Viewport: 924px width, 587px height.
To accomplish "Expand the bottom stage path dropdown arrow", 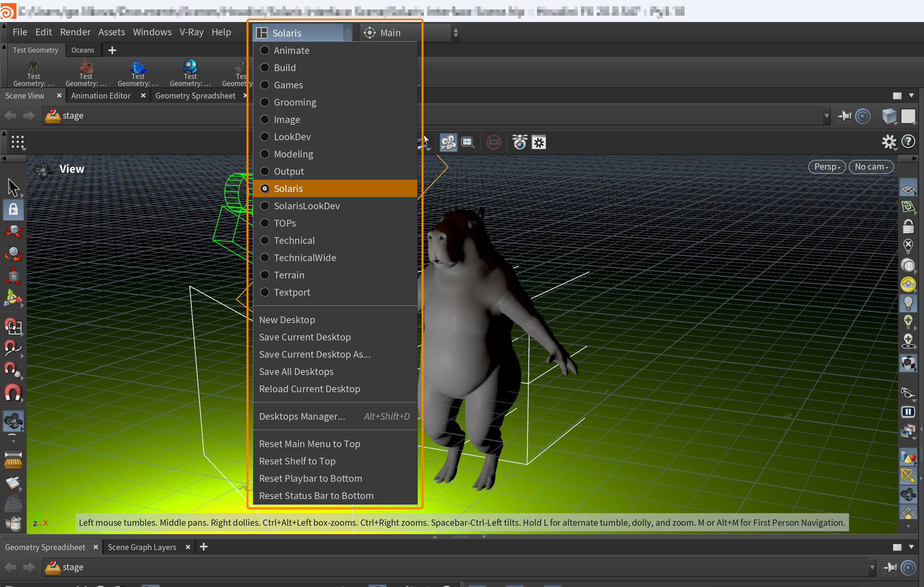I will click(872, 568).
